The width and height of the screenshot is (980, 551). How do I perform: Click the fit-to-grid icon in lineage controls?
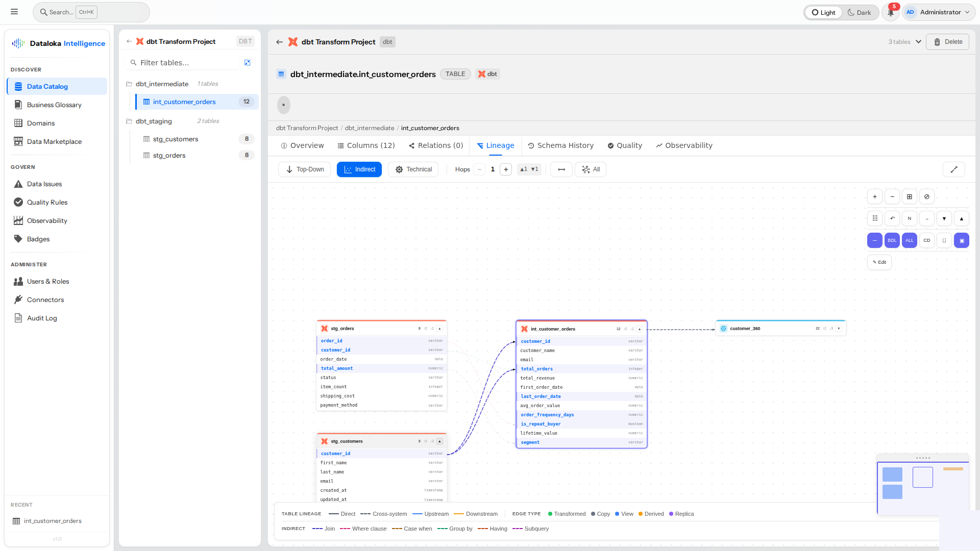[909, 196]
